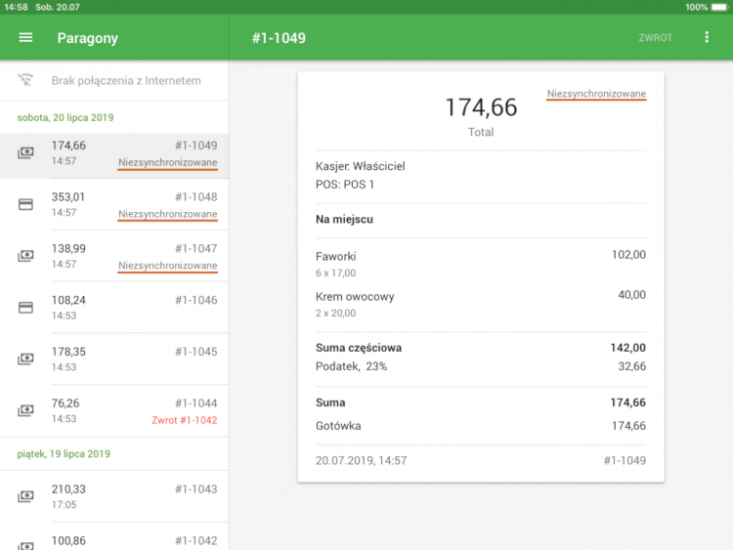This screenshot has height=550, width=733.
Task: Click cash icon of receipt #1-1049
Action: coord(25,153)
